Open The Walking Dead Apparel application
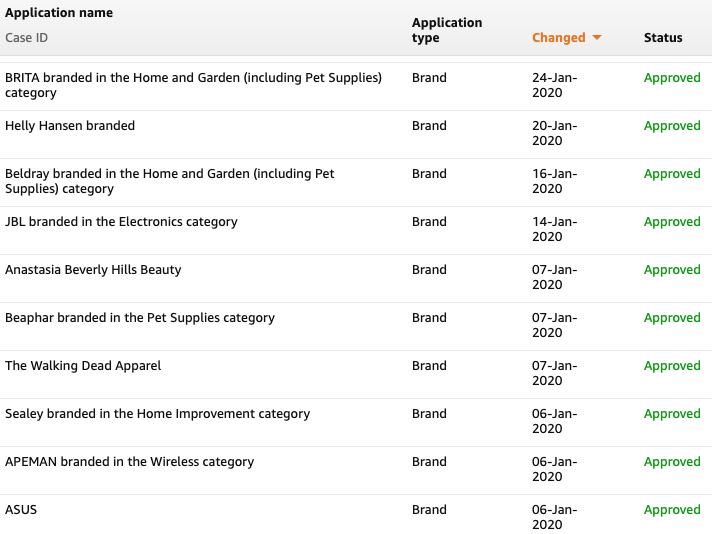712x534 pixels. tap(83, 366)
